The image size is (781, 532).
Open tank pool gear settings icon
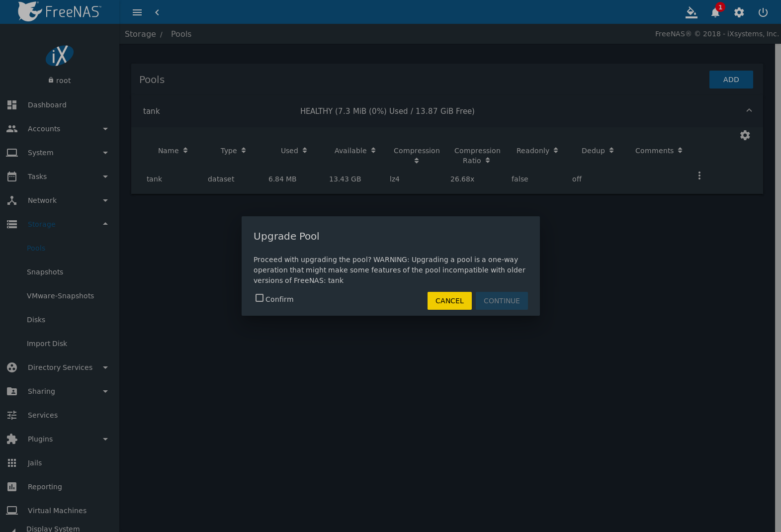click(745, 135)
